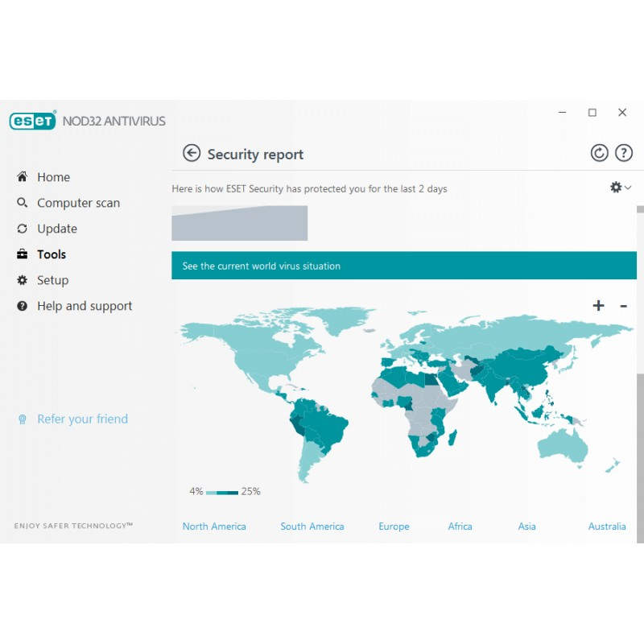Expand the gear settings dropdown
The width and height of the screenshot is (644, 644).
click(620, 187)
